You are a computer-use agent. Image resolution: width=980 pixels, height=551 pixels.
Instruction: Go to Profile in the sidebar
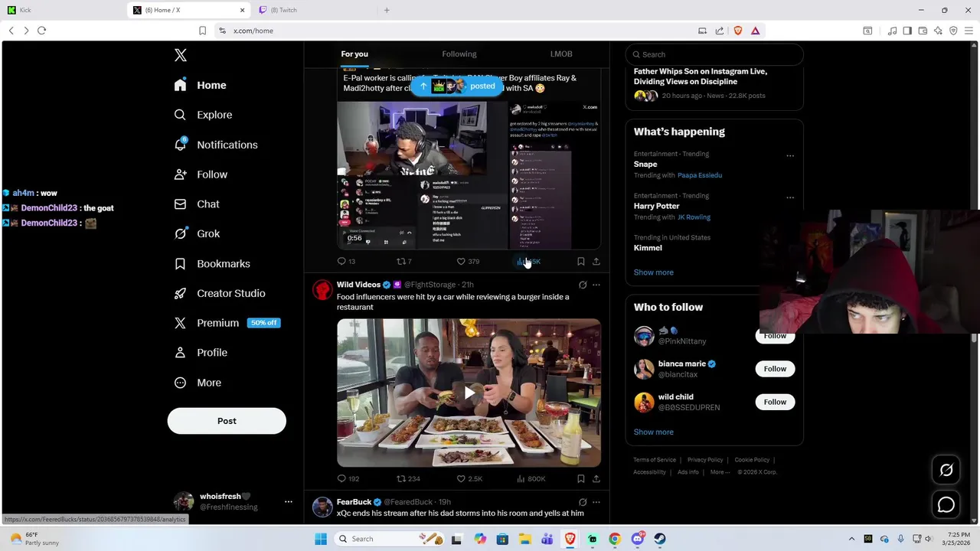tap(201, 353)
